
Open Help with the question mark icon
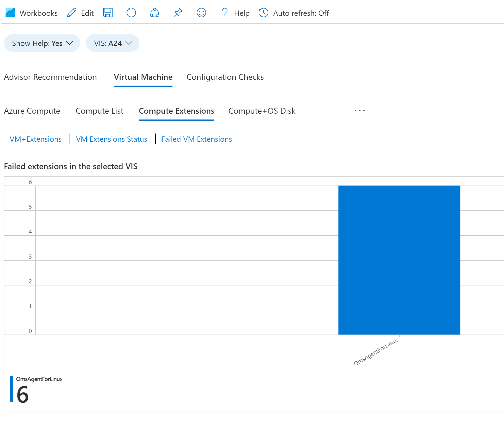225,13
